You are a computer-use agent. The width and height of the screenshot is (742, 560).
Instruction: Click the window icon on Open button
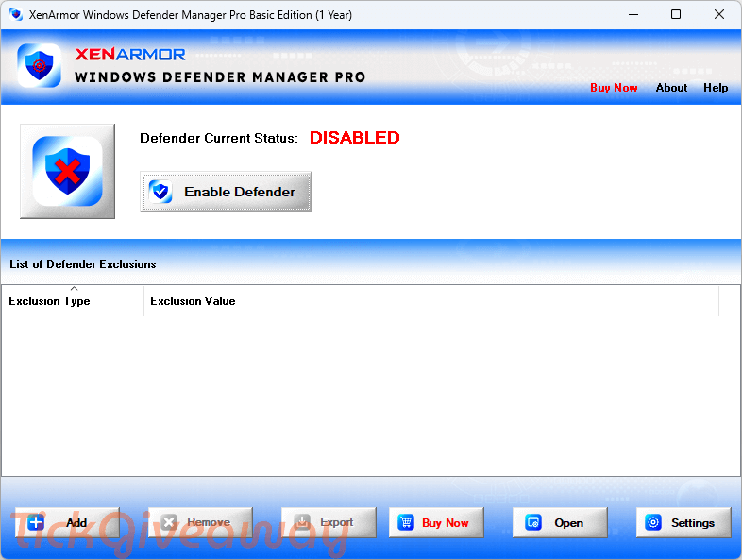tap(533, 522)
